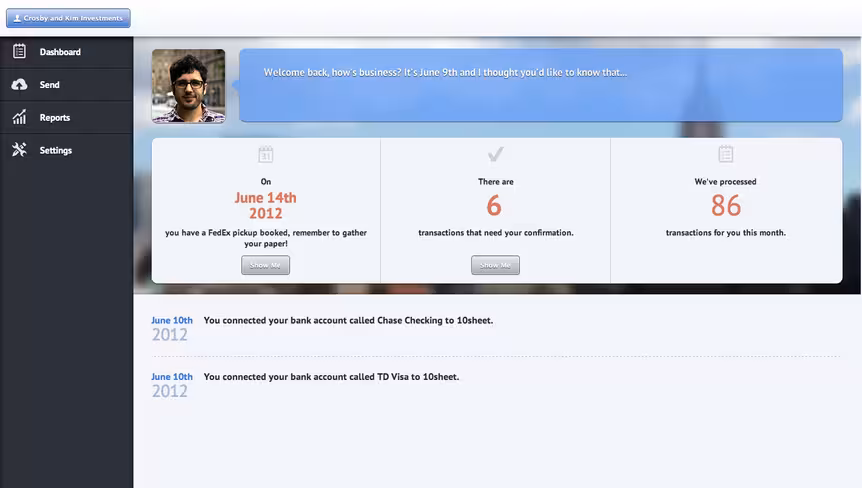Open the Dashboard menu item
The image size is (862, 488).
[x=67, y=52]
